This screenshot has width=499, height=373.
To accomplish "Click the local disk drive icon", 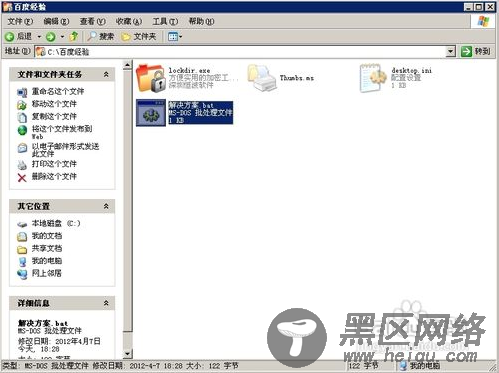I will click(22, 224).
